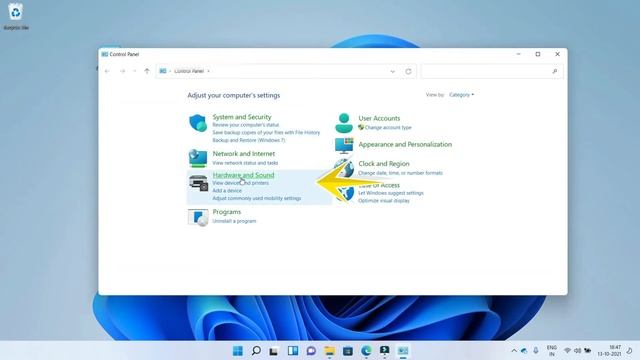Open the ENG IN language switcher
Screen dimensions: 640x360
(x=551, y=351)
